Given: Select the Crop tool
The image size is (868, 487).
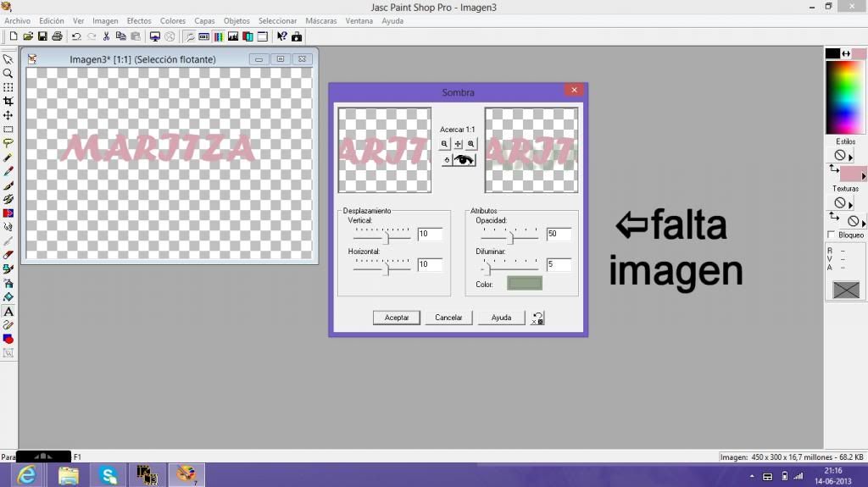Looking at the screenshot, I should 8,101.
